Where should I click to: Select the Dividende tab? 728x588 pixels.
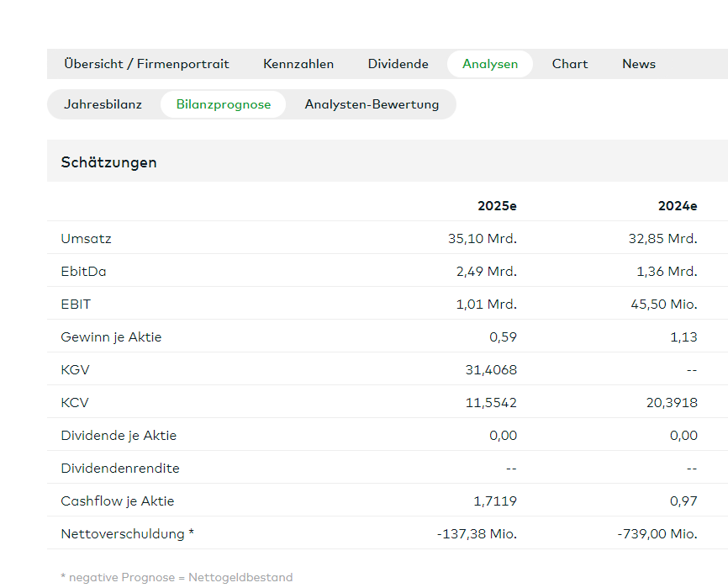click(398, 64)
